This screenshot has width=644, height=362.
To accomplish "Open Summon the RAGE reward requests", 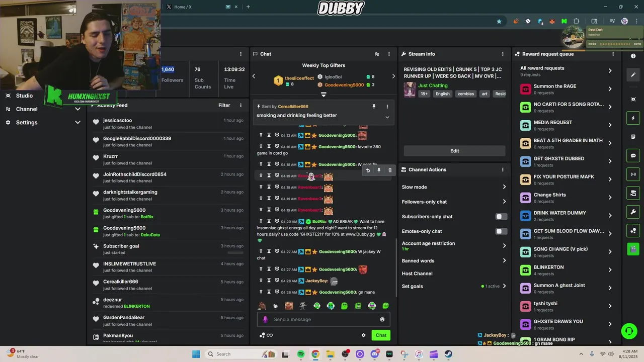I will point(567,89).
